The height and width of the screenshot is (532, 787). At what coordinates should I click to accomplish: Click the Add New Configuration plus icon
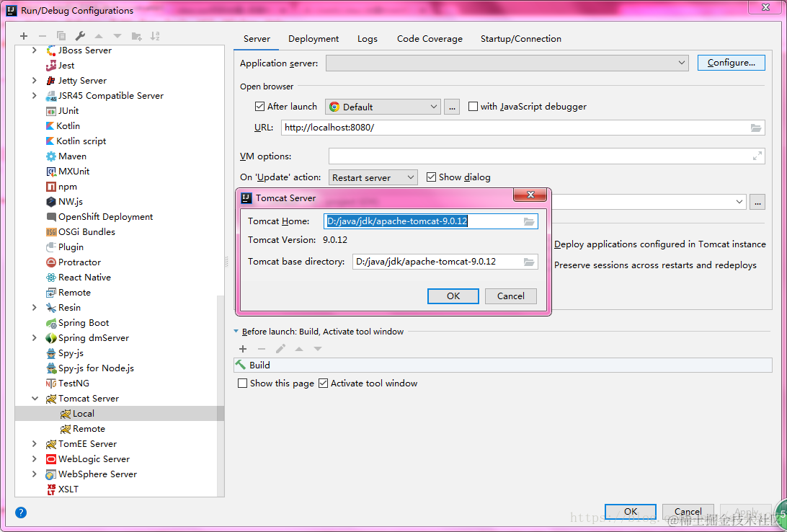coord(24,36)
